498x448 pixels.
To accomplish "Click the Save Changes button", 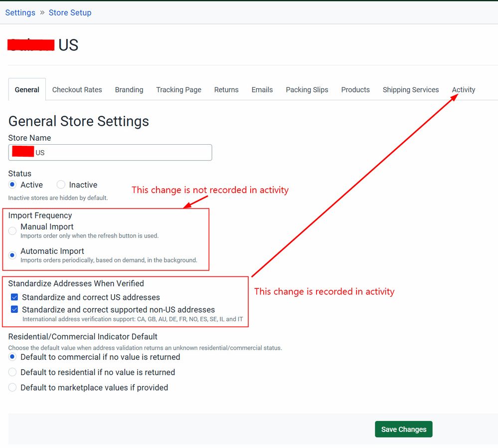I will point(403,429).
